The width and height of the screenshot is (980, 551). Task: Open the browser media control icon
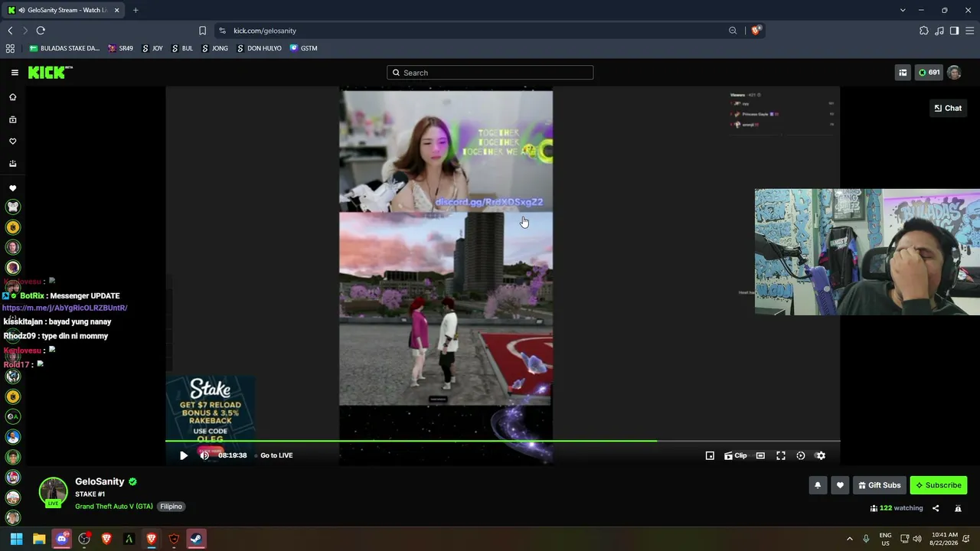[939, 31]
